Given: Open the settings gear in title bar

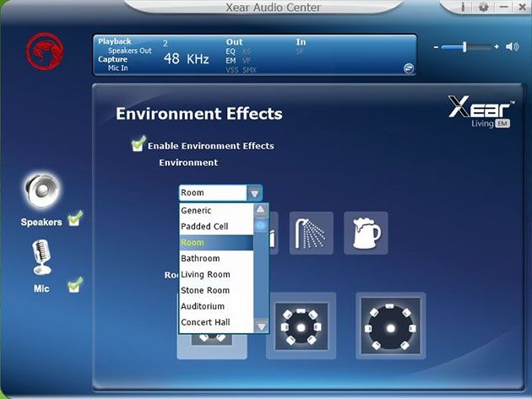Looking at the screenshot, I should [483, 7].
